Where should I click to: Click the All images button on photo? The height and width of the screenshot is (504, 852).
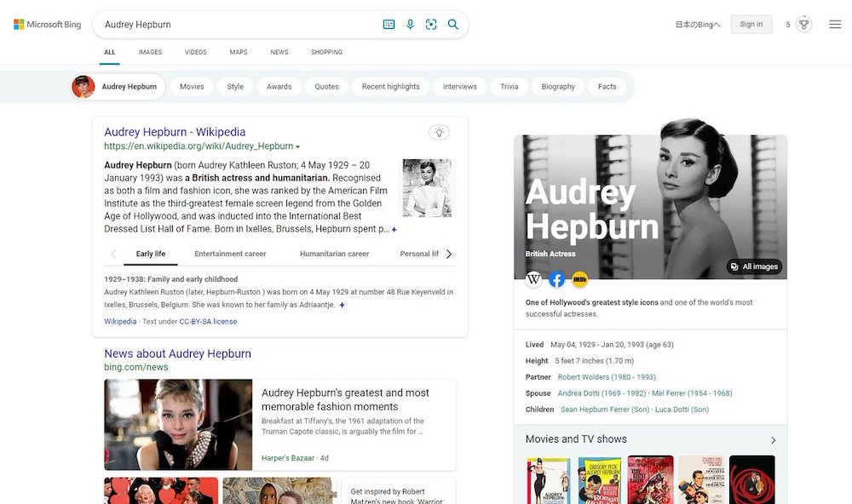coord(754,266)
